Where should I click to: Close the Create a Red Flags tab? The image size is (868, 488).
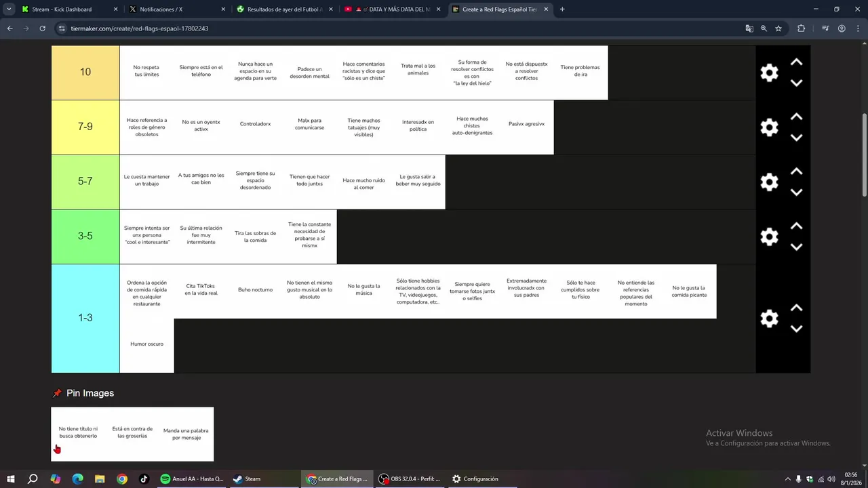(x=546, y=9)
